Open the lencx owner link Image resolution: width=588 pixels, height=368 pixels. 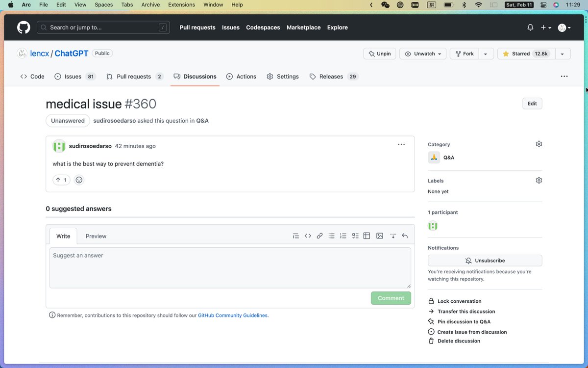pos(40,53)
